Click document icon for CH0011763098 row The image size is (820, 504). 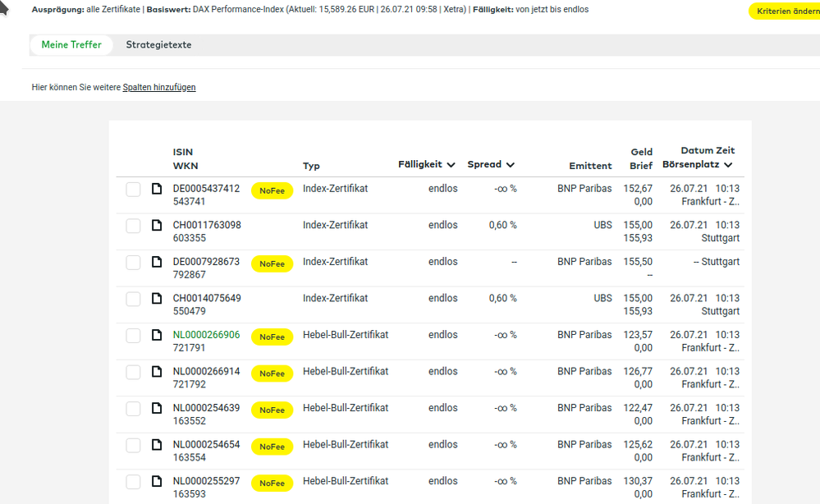coord(157,226)
